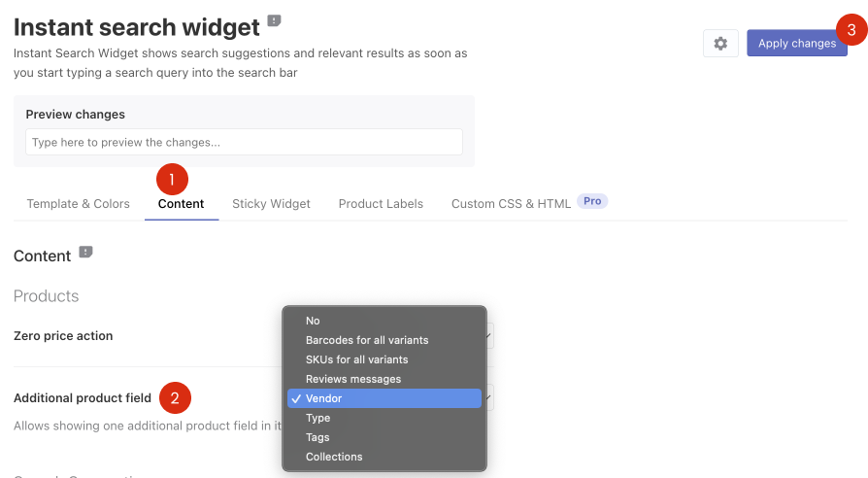Go to Product Labels tab
Screen dimensions: 868x478
[381, 204]
